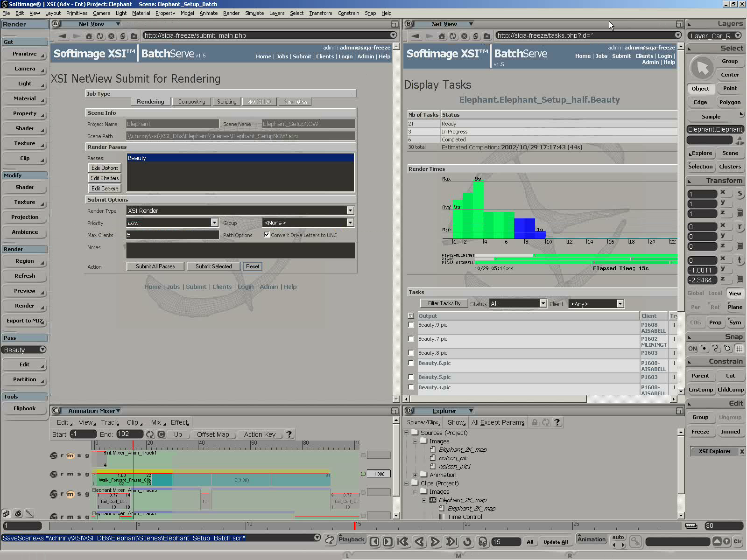Image resolution: width=747 pixels, height=560 pixels.
Task: Toggle the audio headphones icon in playback bar
Action: pos(483,541)
